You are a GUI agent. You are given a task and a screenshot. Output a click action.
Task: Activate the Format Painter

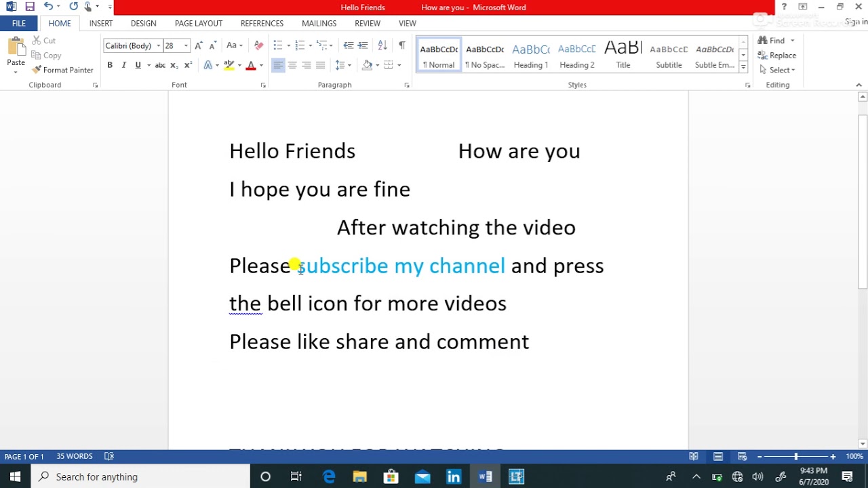pos(62,70)
